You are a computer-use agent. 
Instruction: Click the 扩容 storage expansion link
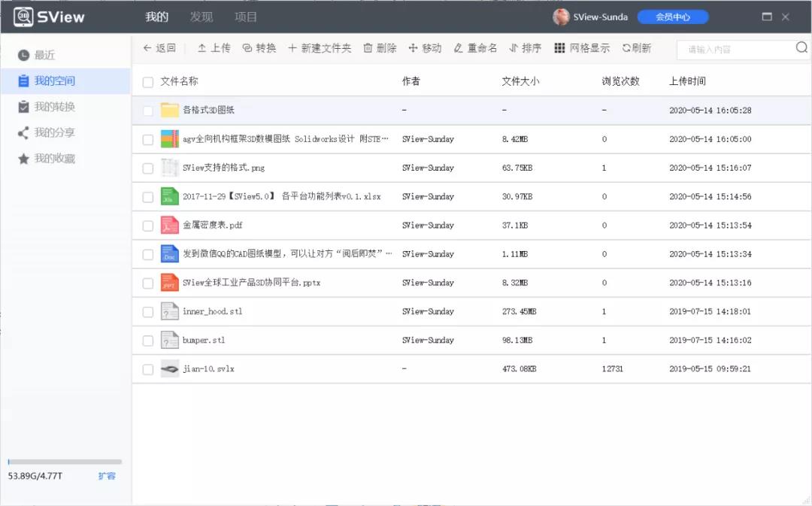107,476
